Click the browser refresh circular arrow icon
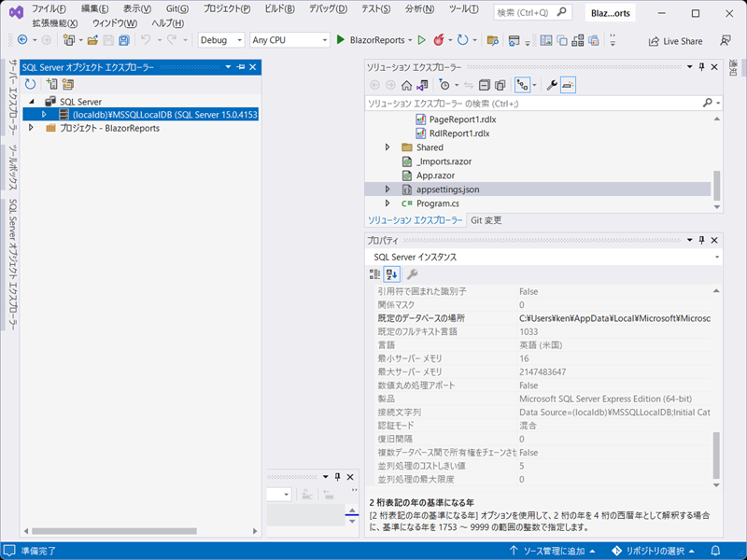Screen dimensions: 747x560 pyautogui.click(x=462, y=40)
